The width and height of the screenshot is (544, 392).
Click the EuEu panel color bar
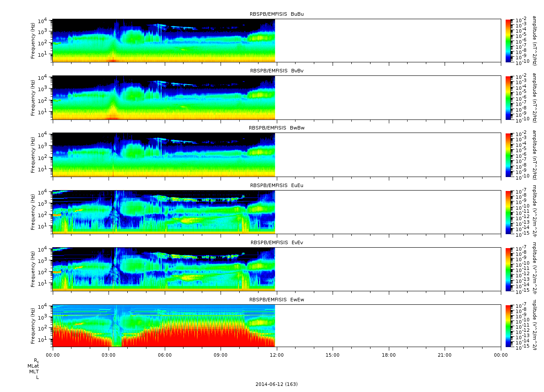click(x=508, y=212)
